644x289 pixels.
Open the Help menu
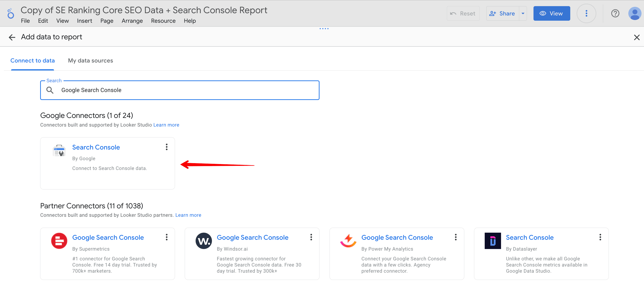190,21
